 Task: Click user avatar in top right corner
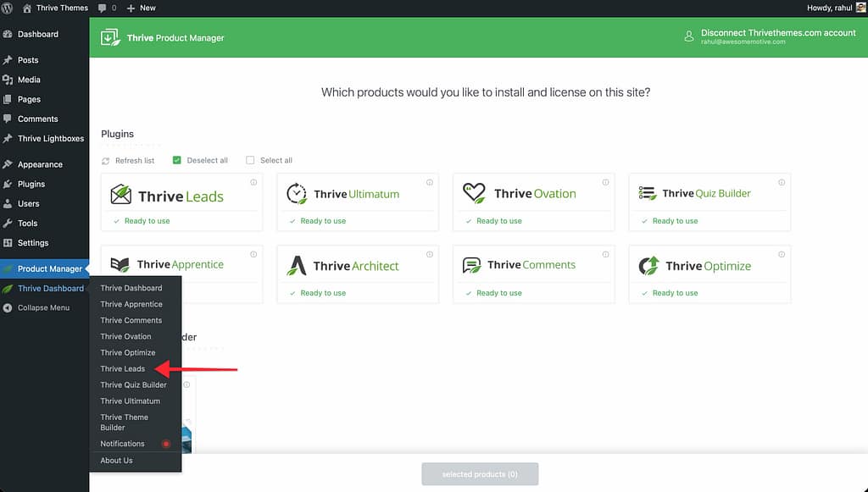(859, 8)
